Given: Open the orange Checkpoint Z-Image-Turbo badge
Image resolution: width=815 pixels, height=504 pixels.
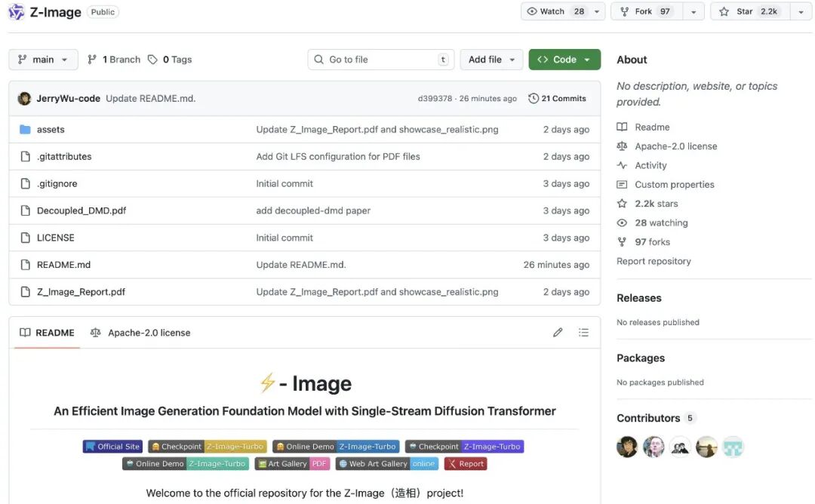Looking at the screenshot, I should (x=208, y=447).
